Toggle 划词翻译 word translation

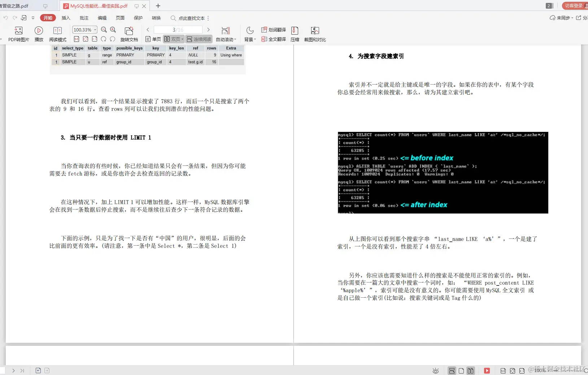tap(273, 30)
